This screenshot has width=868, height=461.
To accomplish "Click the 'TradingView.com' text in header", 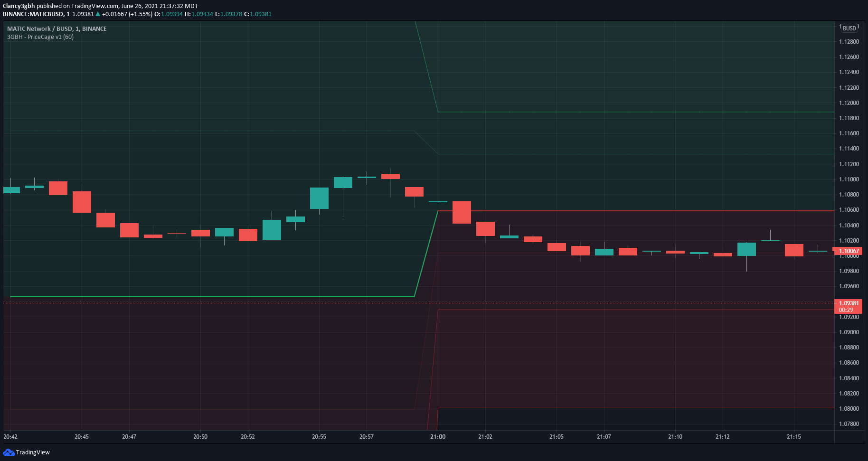I will [94, 6].
